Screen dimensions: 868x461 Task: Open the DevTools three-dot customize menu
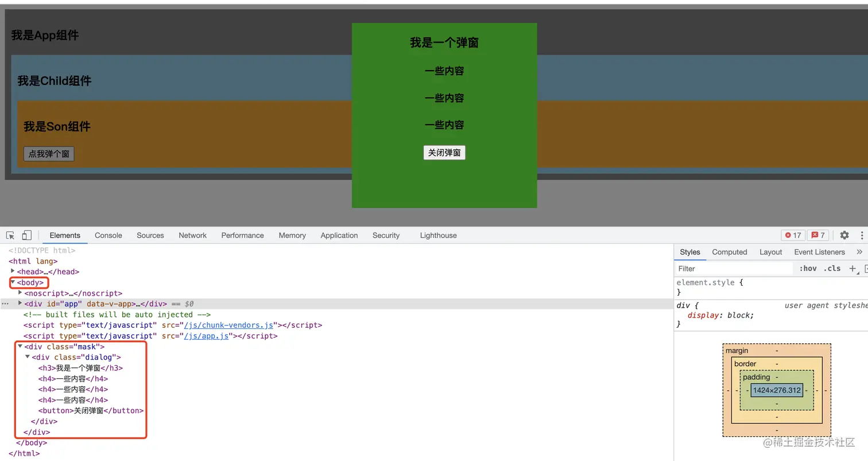click(x=862, y=235)
